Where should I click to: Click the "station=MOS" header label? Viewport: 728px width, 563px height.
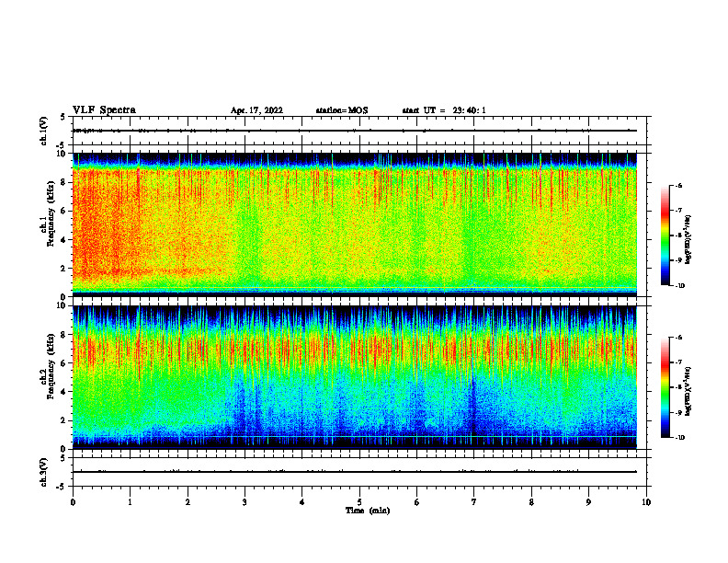click(342, 110)
